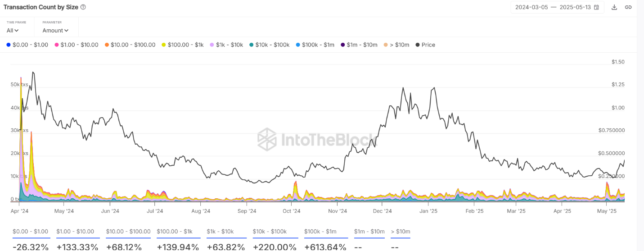Viewport: 644px width, 251px height.
Task: Open the date range picker
Action: [557, 7]
